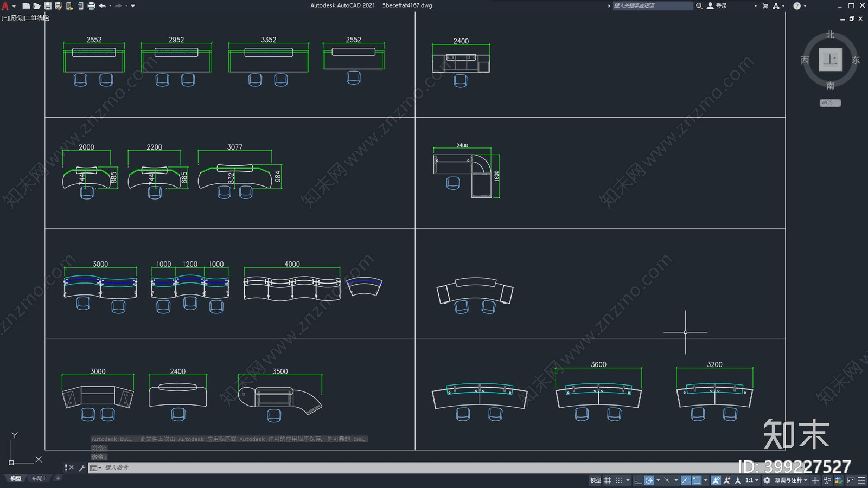Open the 草图与注释 workspace dropdown
This screenshot has width=868, height=488.
click(790, 480)
